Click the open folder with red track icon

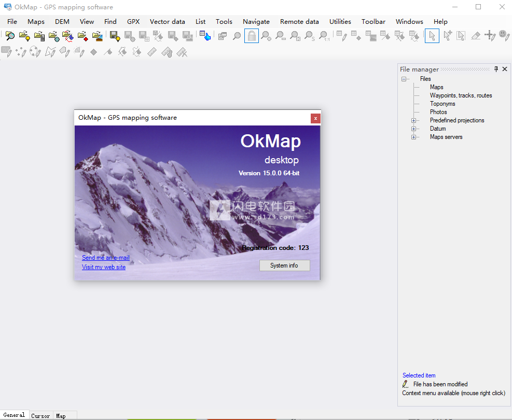[68, 36]
